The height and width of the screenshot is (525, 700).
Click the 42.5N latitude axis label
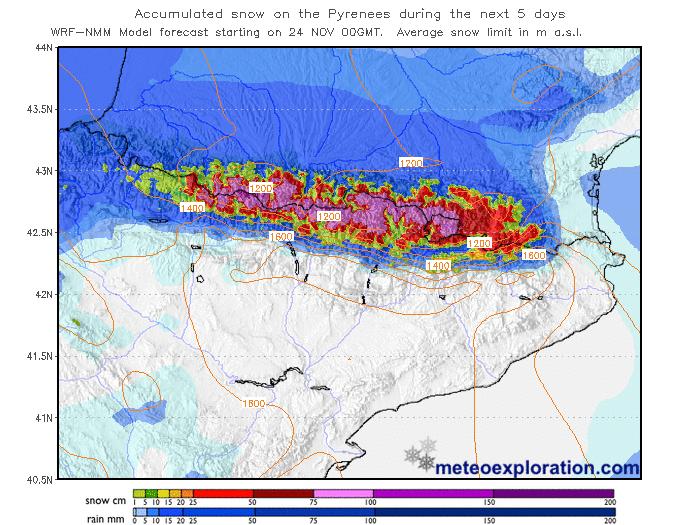39,233
